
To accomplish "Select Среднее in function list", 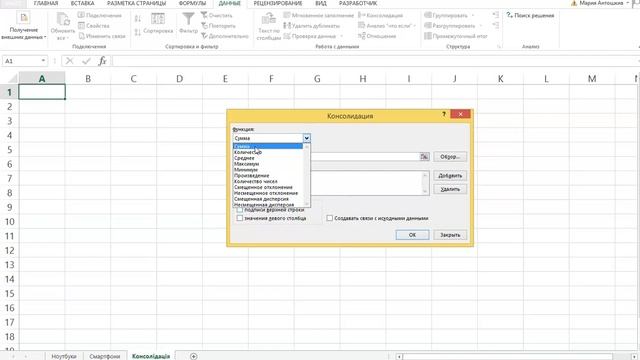I will click(268, 158).
